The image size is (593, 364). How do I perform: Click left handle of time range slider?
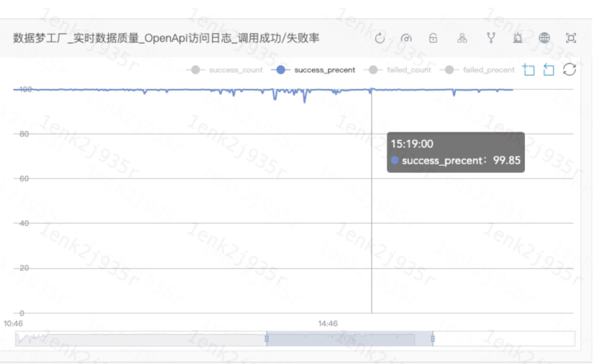click(x=267, y=339)
